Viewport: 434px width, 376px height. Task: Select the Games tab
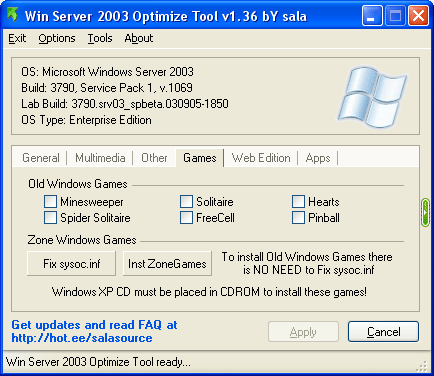tap(200, 158)
